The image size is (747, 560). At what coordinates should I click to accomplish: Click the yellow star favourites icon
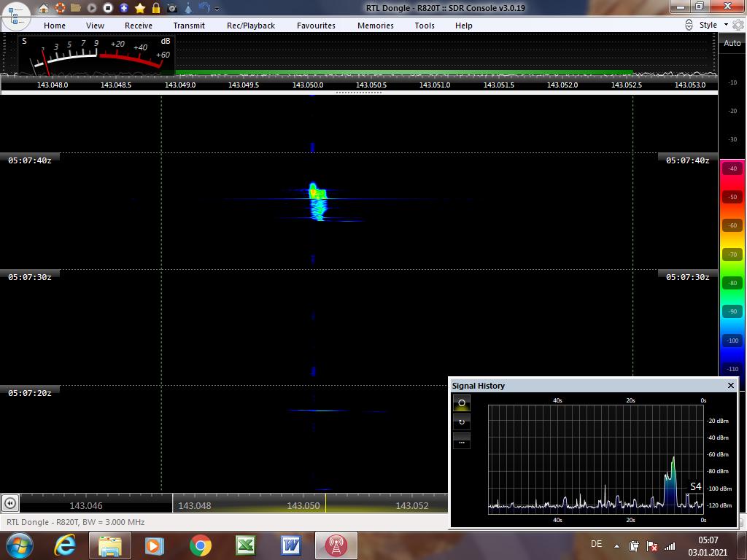pyautogui.click(x=140, y=8)
